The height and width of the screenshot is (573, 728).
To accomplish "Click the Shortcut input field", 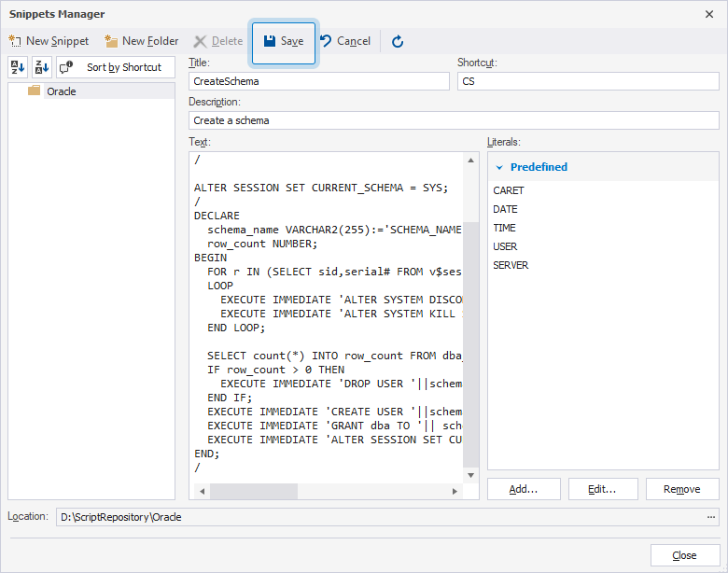I will pyautogui.click(x=588, y=81).
